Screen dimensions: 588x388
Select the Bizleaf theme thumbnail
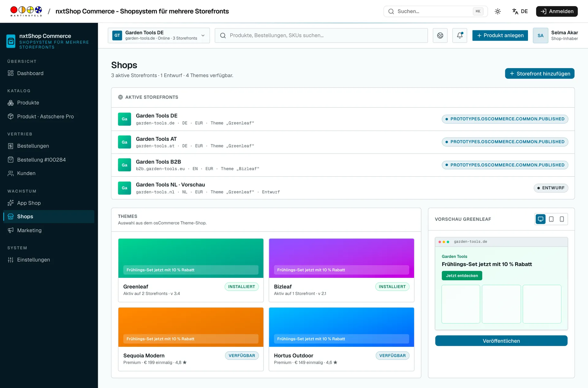pyautogui.click(x=341, y=258)
